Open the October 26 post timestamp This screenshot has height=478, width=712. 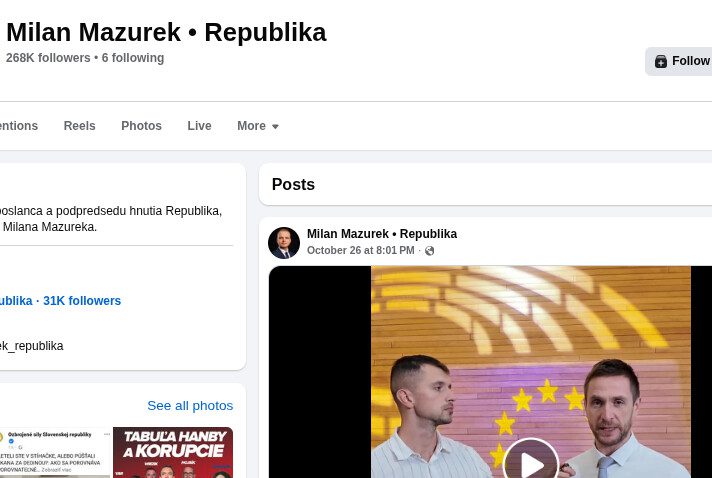tap(361, 251)
